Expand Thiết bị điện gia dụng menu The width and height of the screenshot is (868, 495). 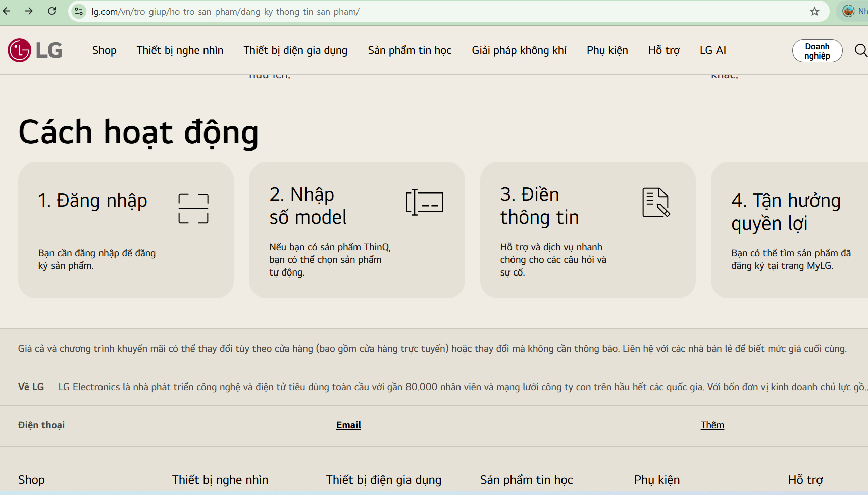(295, 50)
